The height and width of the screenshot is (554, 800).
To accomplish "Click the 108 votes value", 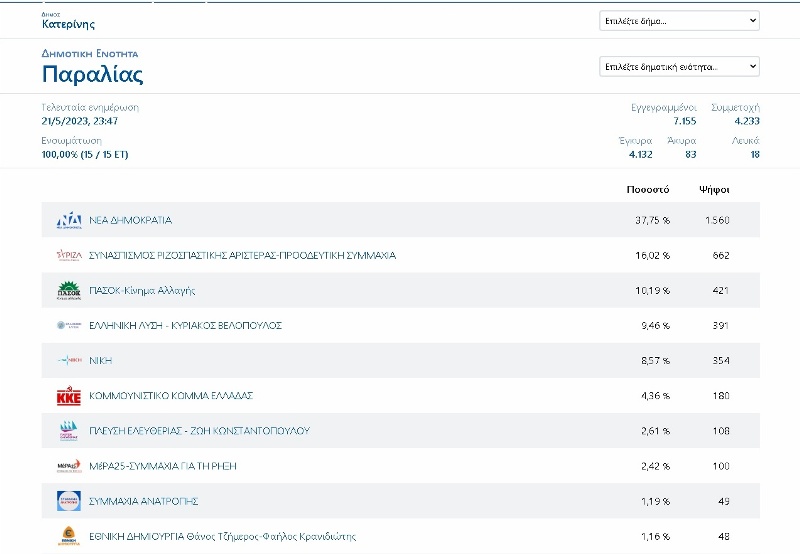I will coord(721,431).
